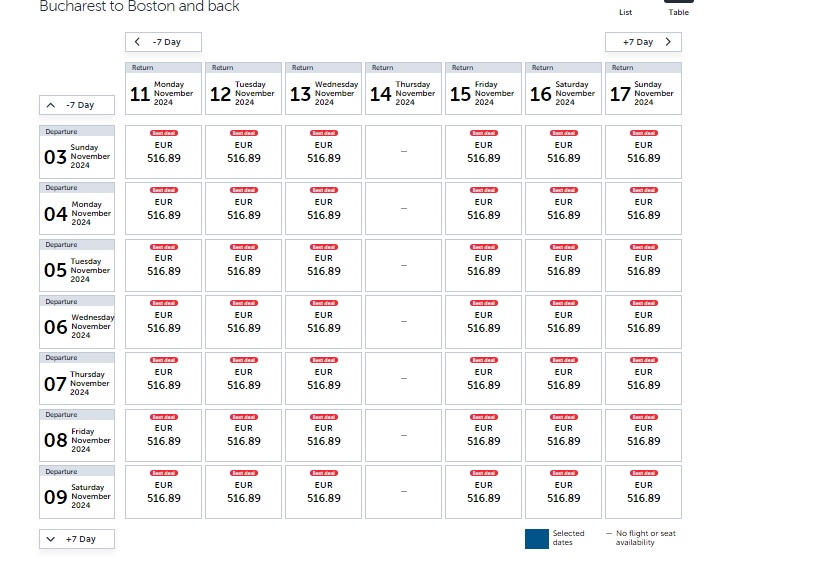Select fare for 07 Nov departure, 16 Nov return
This screenshot has width=819, height=565.
(x=563, y=379)
